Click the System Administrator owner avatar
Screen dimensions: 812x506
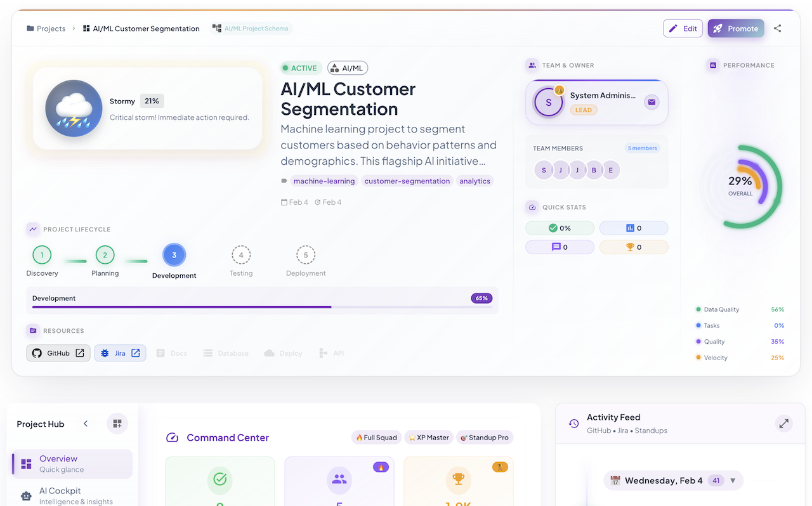549,102
